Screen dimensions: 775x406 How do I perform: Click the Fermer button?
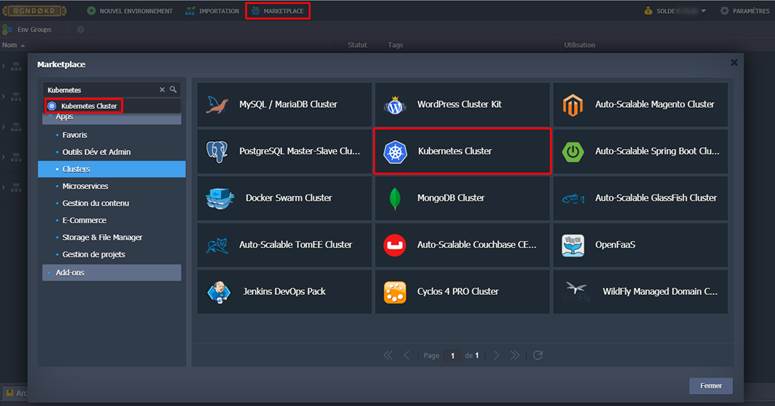710,385
